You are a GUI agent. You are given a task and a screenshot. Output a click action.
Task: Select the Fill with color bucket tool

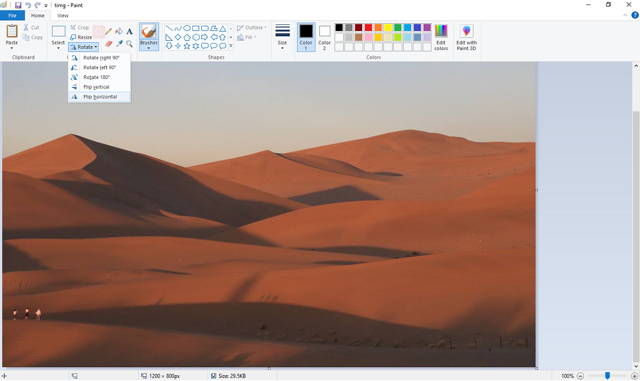[x=119, y=31]
